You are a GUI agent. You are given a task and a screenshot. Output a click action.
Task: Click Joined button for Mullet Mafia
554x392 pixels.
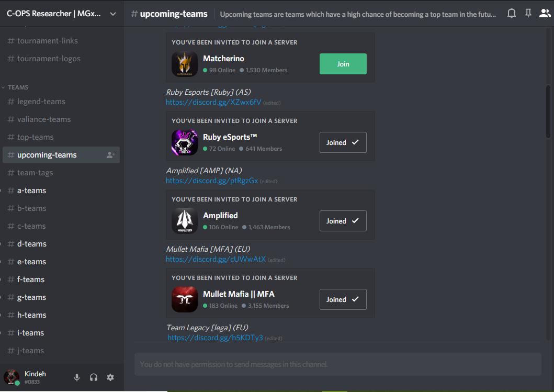(343, 299)
